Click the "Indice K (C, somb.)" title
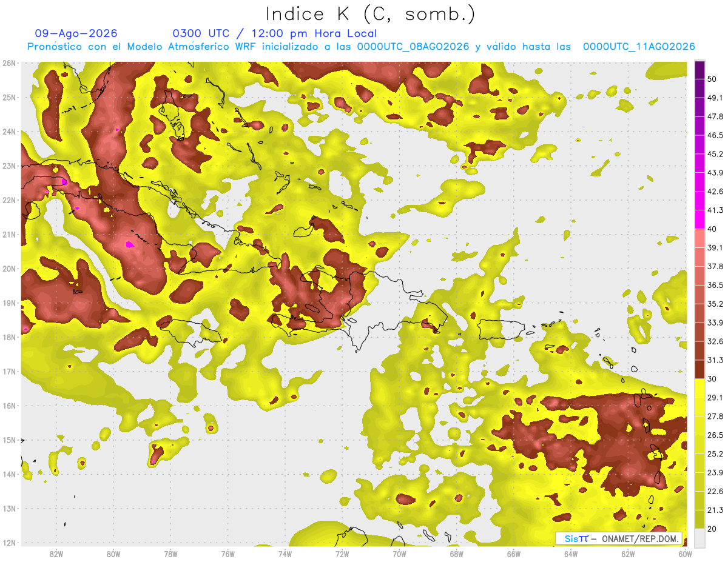 click(x=371, y=14)
